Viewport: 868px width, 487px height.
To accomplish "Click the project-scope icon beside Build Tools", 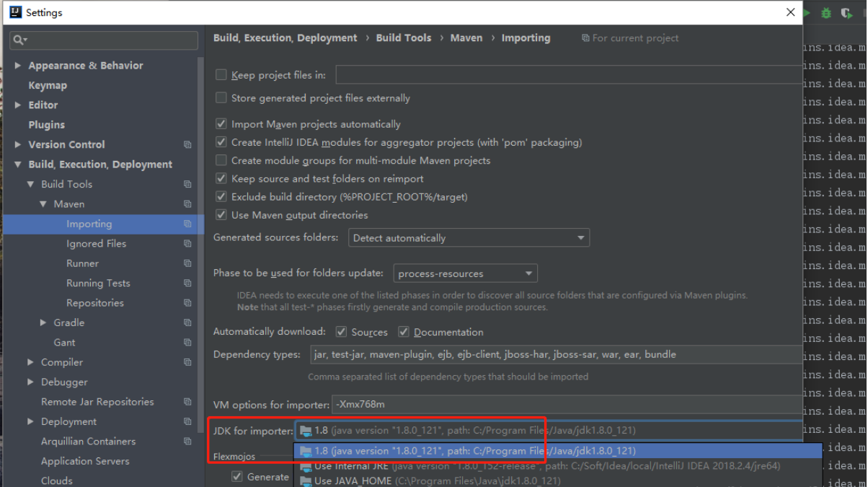I will (x=187, y=185).
